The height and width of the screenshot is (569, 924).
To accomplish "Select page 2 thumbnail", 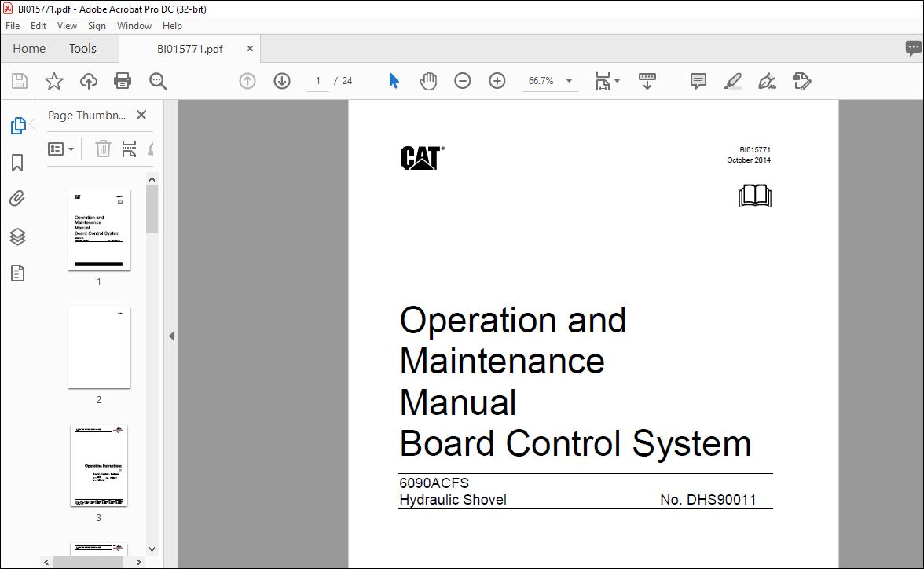I will (x=99, y=348).
